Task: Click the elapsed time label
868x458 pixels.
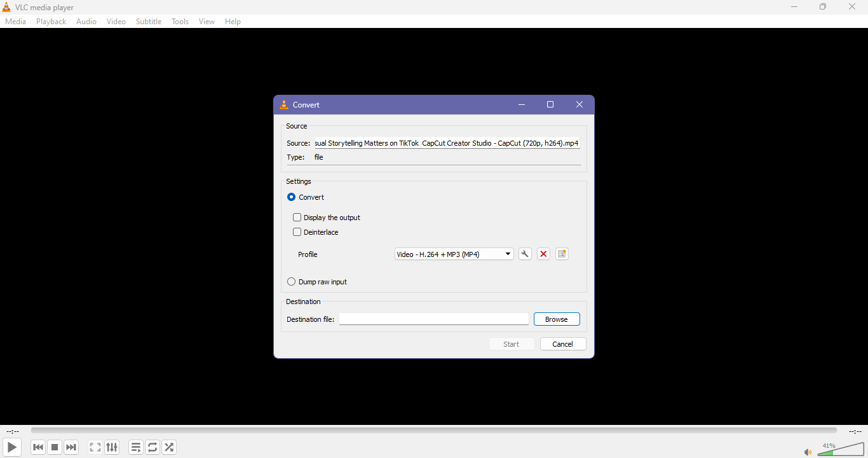Action: pos(13,431)
